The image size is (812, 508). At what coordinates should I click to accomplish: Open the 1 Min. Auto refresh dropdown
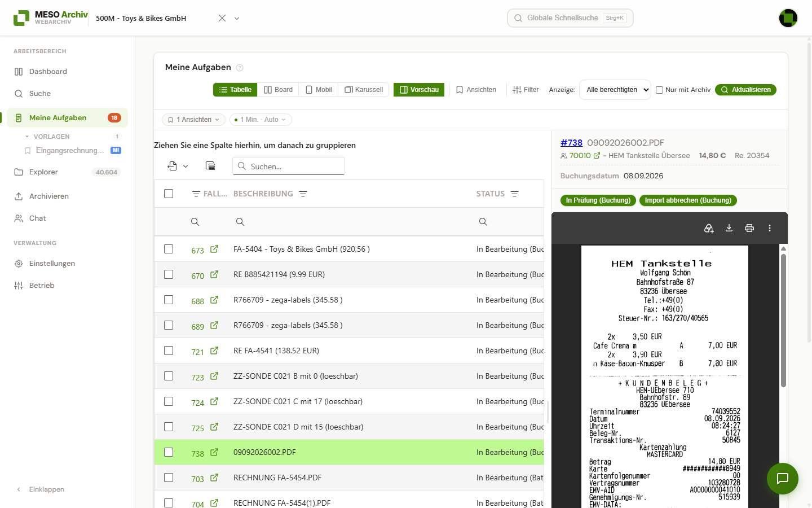261,120
